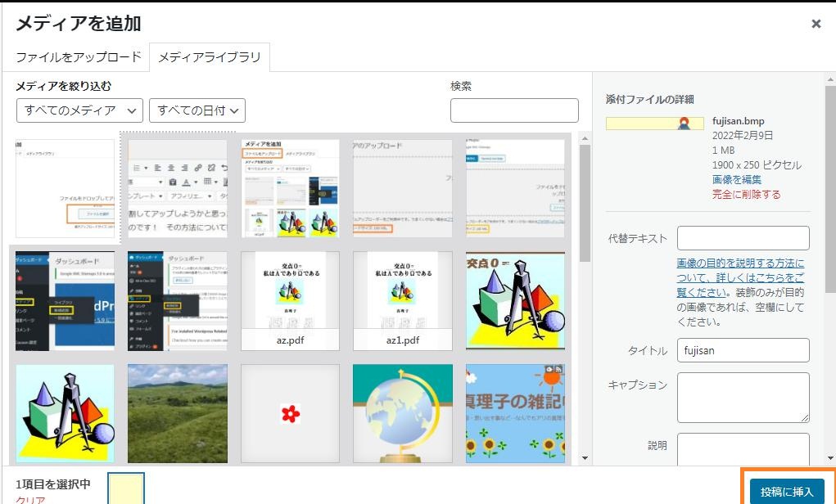The width and height of the screenshot is (836, 504).
Task: Open the すべてのメディア filter dropdown
Action: click(x=79, y=110)
